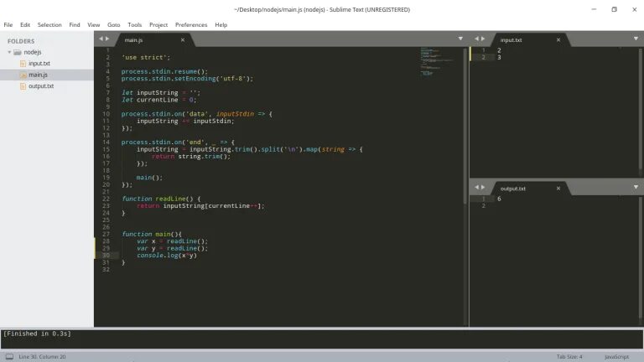Open tab list dropdown in main.js pane

[460, 39]
